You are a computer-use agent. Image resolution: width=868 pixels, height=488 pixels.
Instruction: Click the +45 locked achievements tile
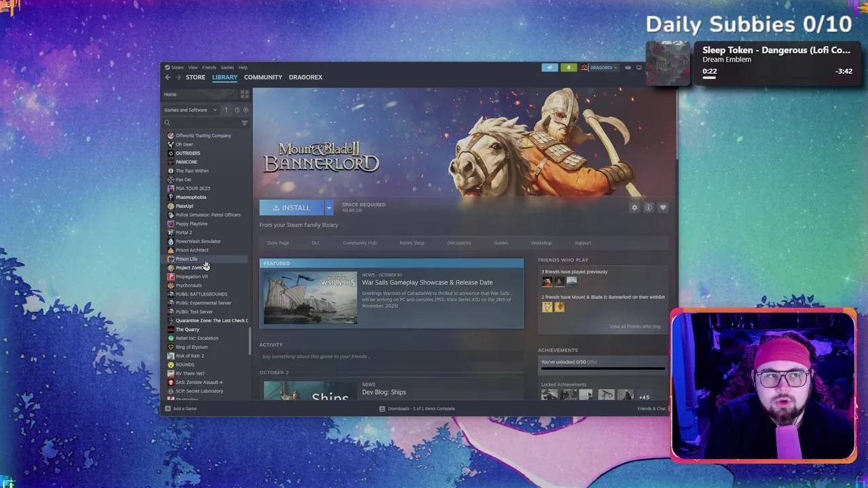(644, 396)
